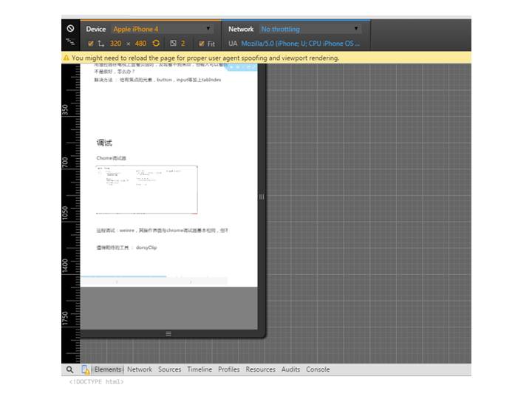The width and height of the screenshot is (532, 399).
Task: Click the device pixel ratio icon
Action: [x=173, y=44]
